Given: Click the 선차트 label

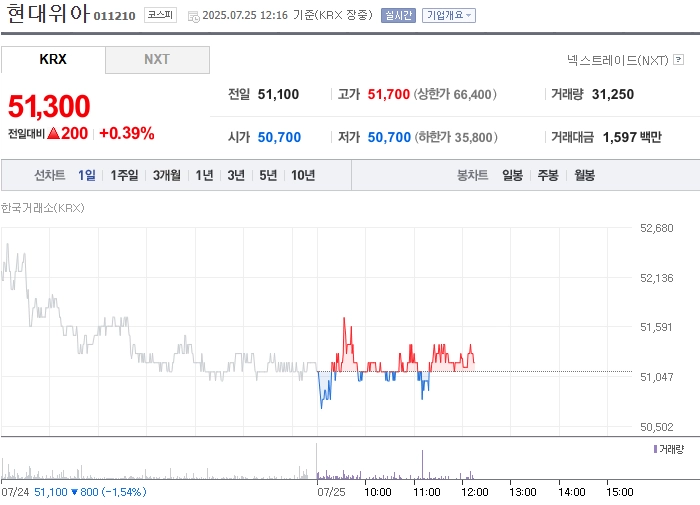Looking at the screenshot, I should click(50, 175).
